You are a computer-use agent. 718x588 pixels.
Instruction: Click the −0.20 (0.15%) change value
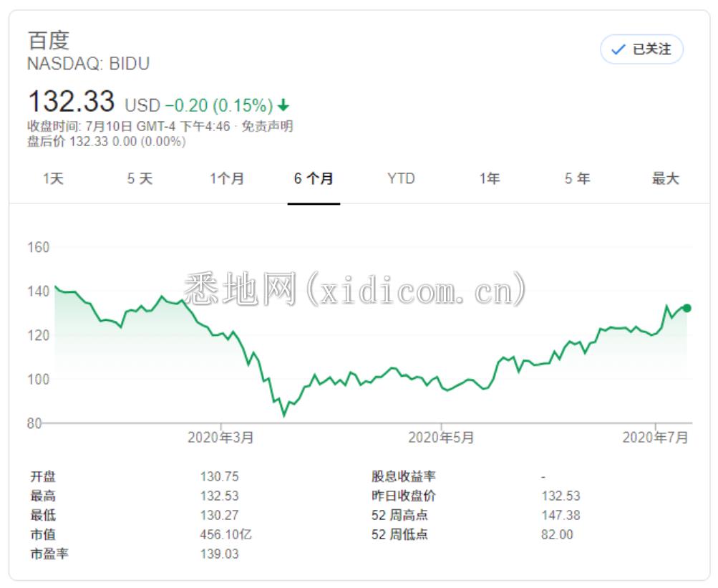(x=219, y=105)
